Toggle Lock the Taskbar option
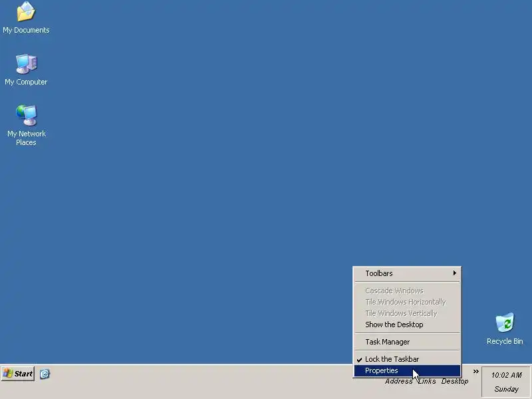The height and width of the screenshot is (399, 532). click(407, 359)
